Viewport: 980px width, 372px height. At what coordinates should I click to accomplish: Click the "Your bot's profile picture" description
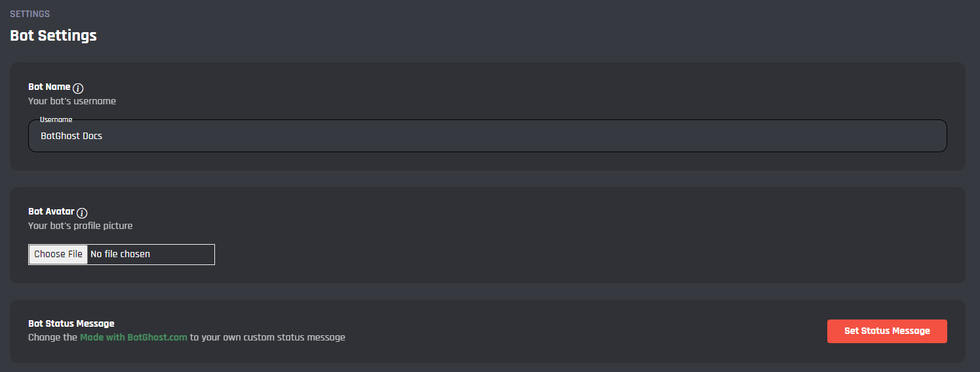(81, 226)
